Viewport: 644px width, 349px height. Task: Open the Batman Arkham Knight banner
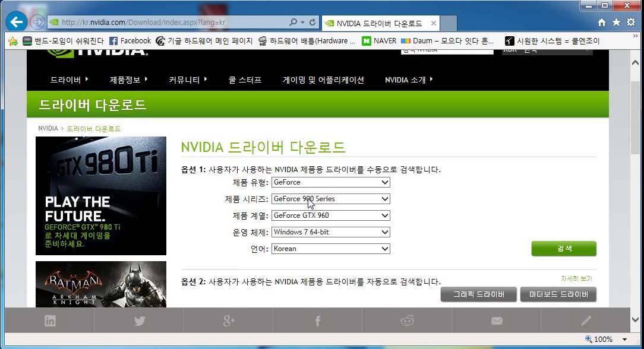click(101, 284)
